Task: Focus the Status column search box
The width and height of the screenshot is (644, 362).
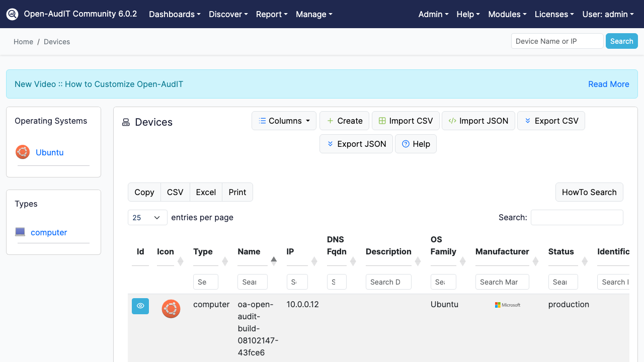Action: (563, 282)
